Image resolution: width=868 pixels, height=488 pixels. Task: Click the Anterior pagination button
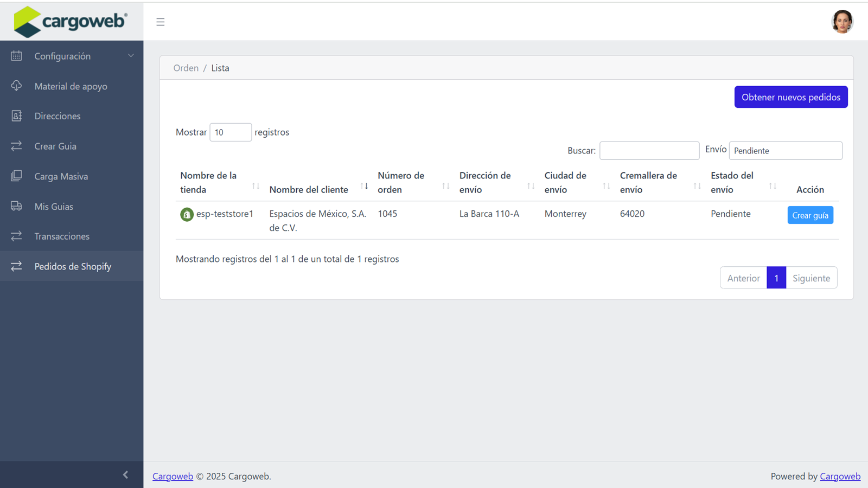pyautogui.click(x=743, y=278)
